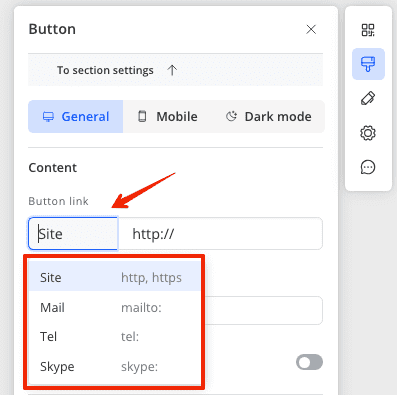Focus the http:// URL input field

click(x=220, y=233)
